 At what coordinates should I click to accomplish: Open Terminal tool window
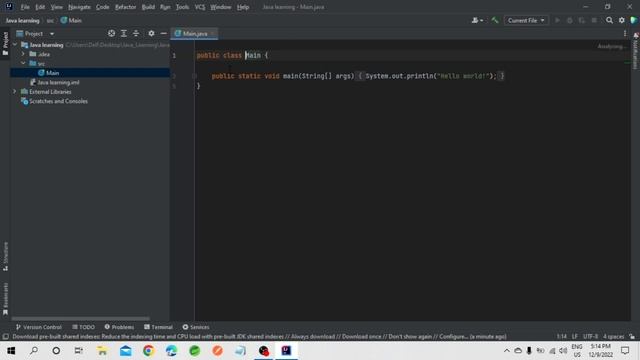158,327
